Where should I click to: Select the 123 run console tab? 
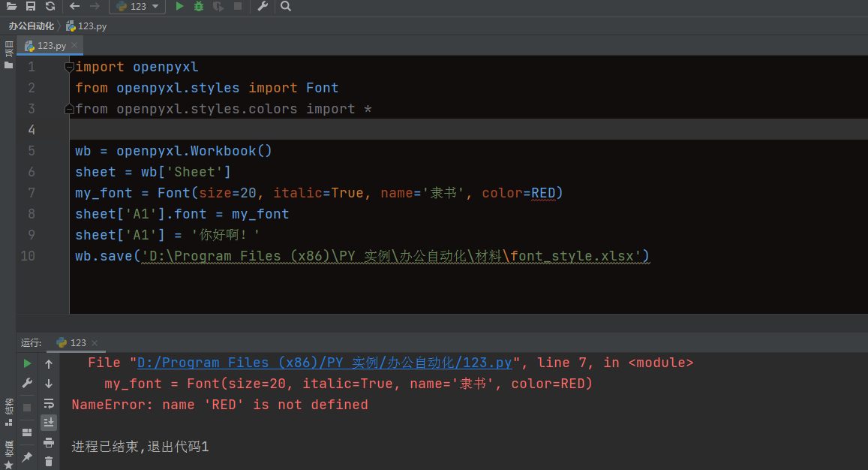point(75,342)
